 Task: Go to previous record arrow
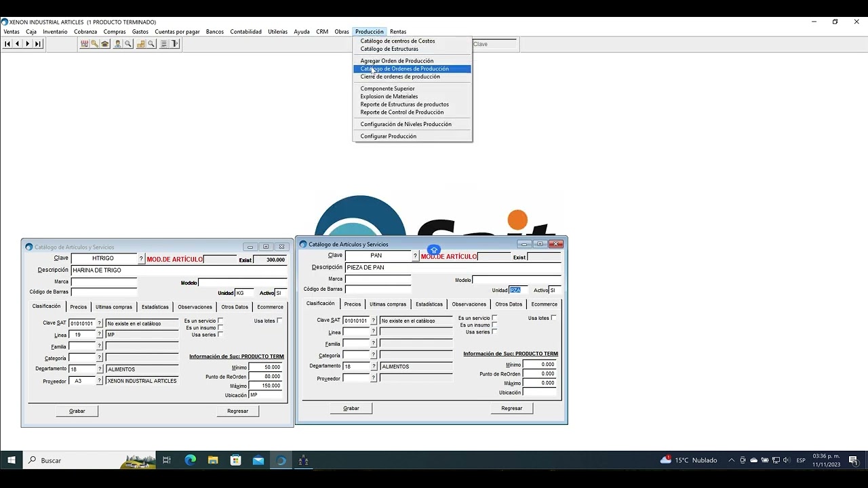pyautogui.click(x=18, y=44)
